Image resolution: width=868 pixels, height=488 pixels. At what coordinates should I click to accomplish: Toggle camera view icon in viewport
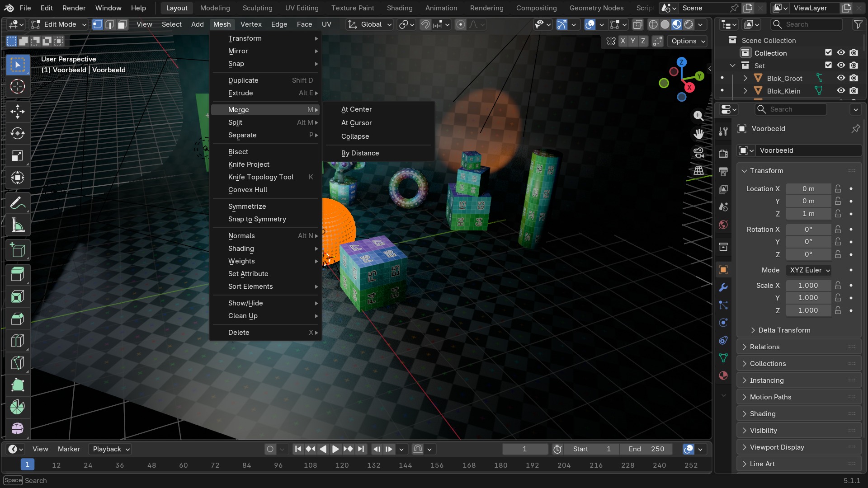click(698, 152)
